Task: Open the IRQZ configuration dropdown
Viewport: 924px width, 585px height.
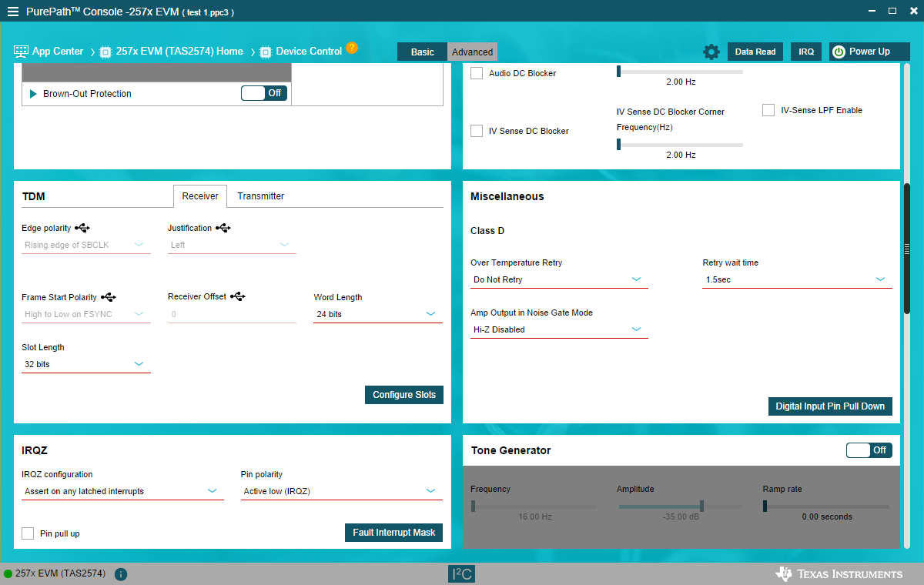Action: 122,491
